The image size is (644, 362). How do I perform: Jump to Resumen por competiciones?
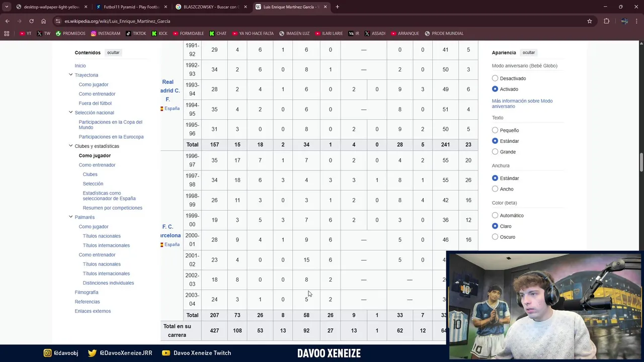pyautogui.click(x=113, y=208)
